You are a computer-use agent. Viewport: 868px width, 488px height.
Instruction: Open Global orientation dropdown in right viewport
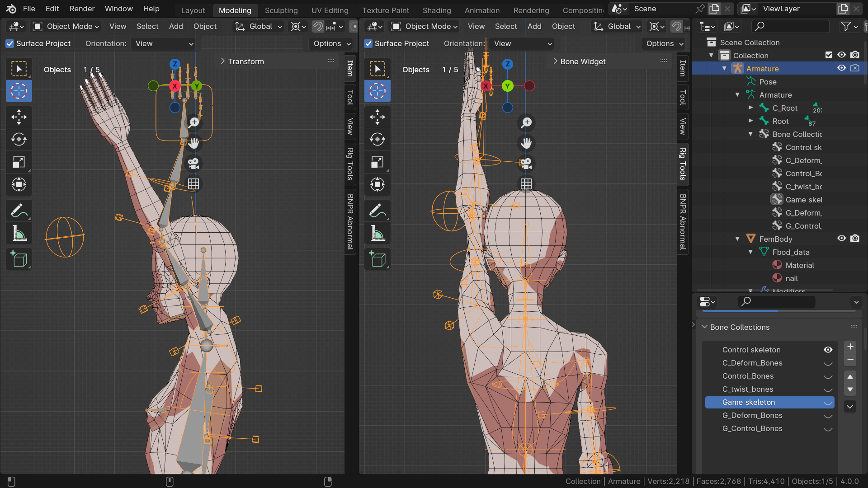[x=617, y=27]
